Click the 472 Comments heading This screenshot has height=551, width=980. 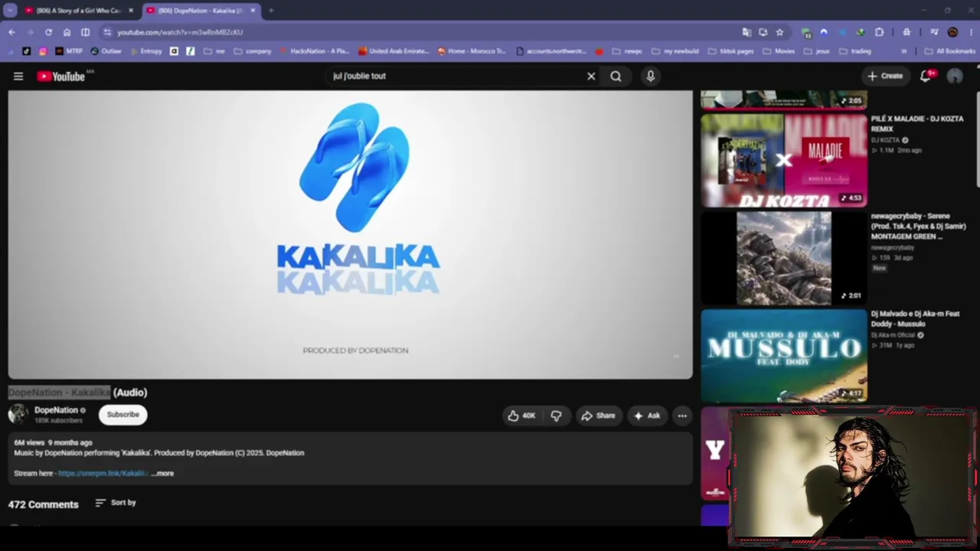(x=43, y=504)
